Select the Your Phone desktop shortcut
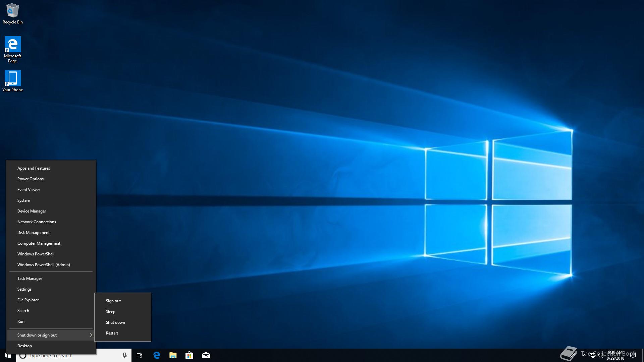 coord(12,81)
